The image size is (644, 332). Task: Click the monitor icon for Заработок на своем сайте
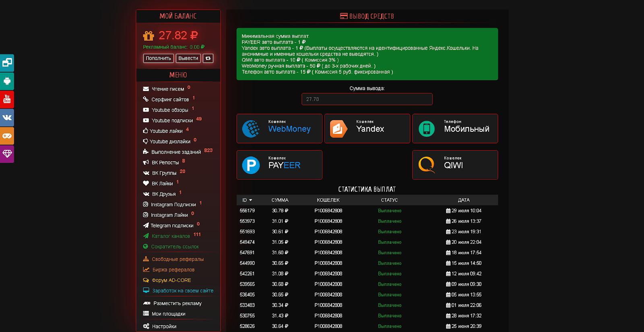coord(146,290)
